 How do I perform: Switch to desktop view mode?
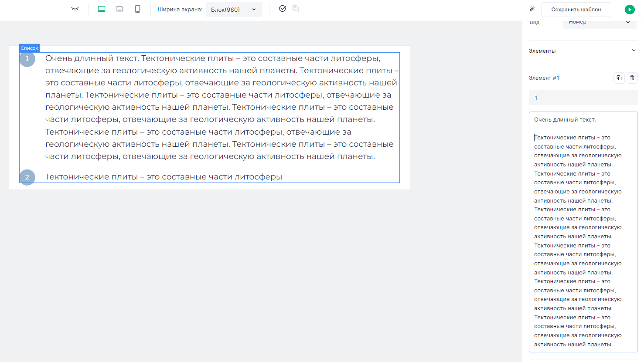click(x=102, y=9)
